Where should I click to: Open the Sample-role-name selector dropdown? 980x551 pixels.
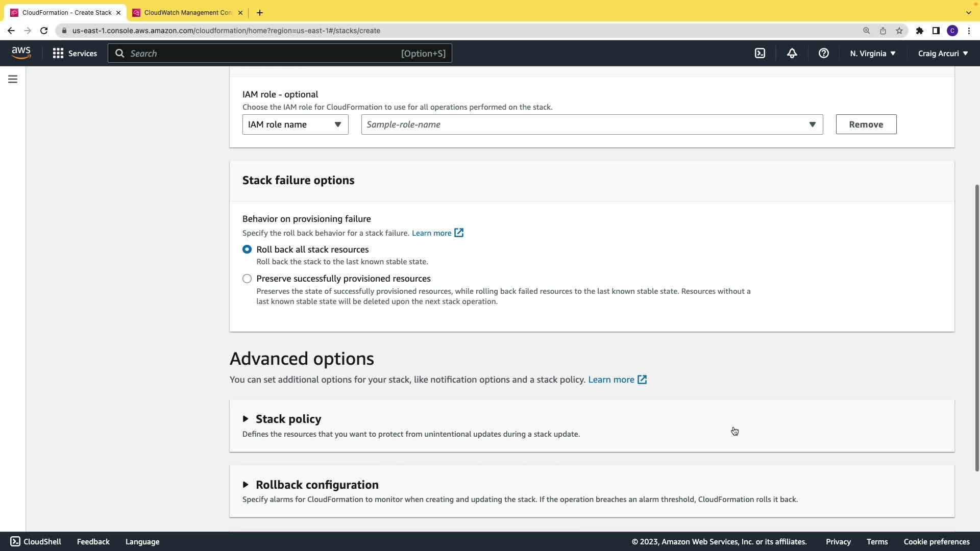(592, 124)
